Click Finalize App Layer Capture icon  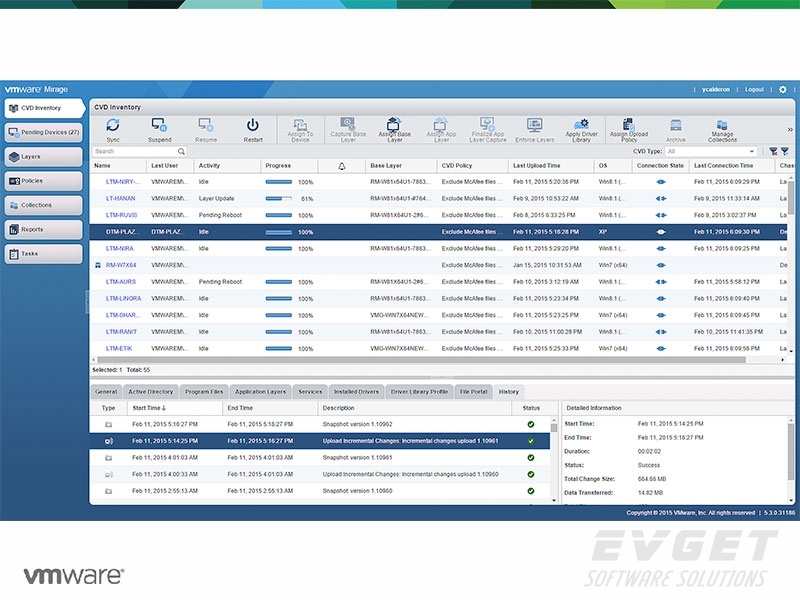(x=487, y=123)
